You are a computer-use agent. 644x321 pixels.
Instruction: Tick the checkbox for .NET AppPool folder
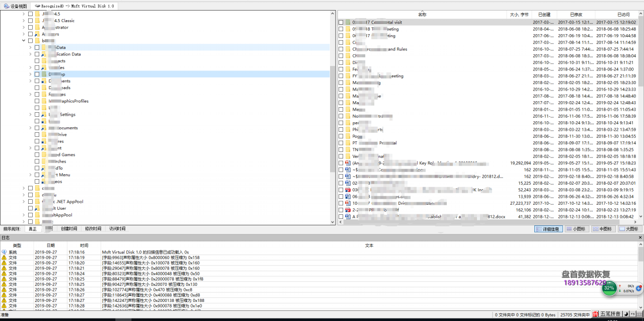point(30,202)
